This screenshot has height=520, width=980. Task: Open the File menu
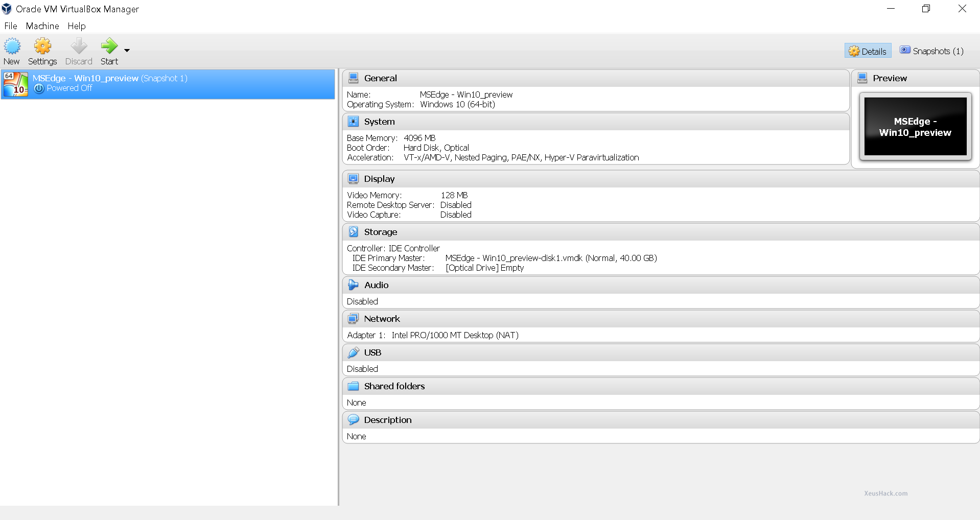pos(11,26)
